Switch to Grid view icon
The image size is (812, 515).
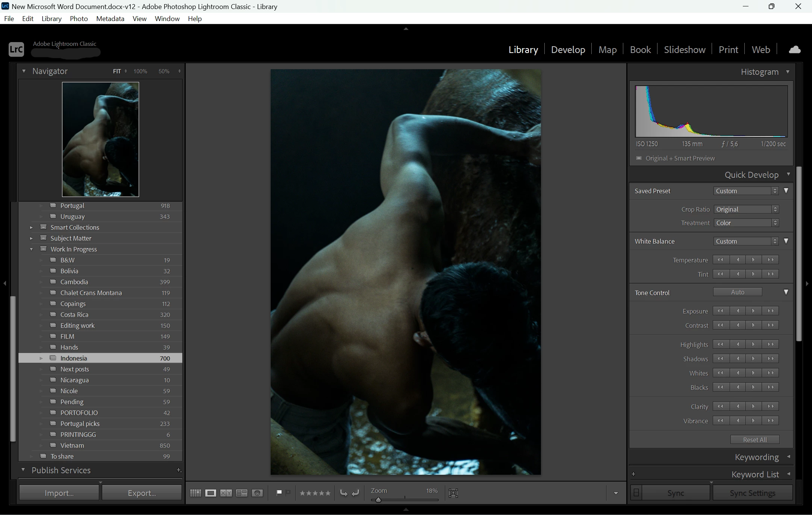coord(195,493)
